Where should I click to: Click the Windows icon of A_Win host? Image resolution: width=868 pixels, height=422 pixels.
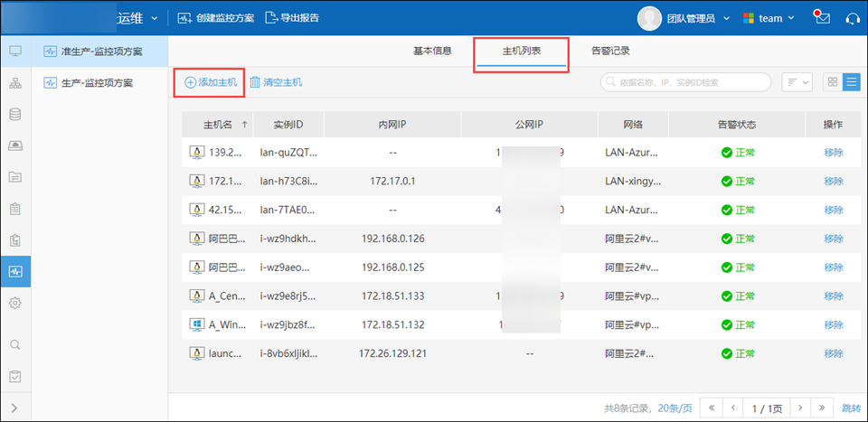[196, 324]
